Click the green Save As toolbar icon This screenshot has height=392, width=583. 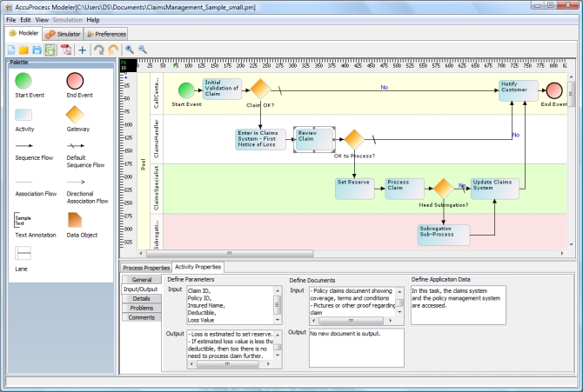(50, 50)
